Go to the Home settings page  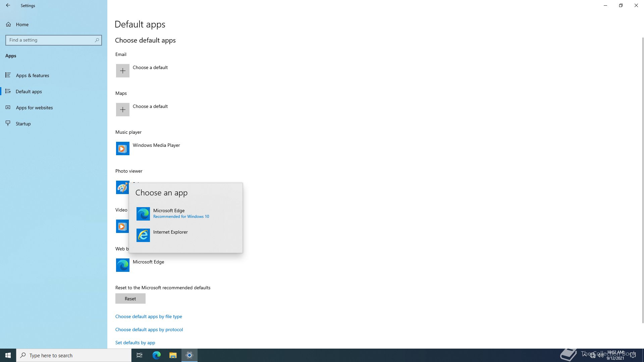point(54,24)
